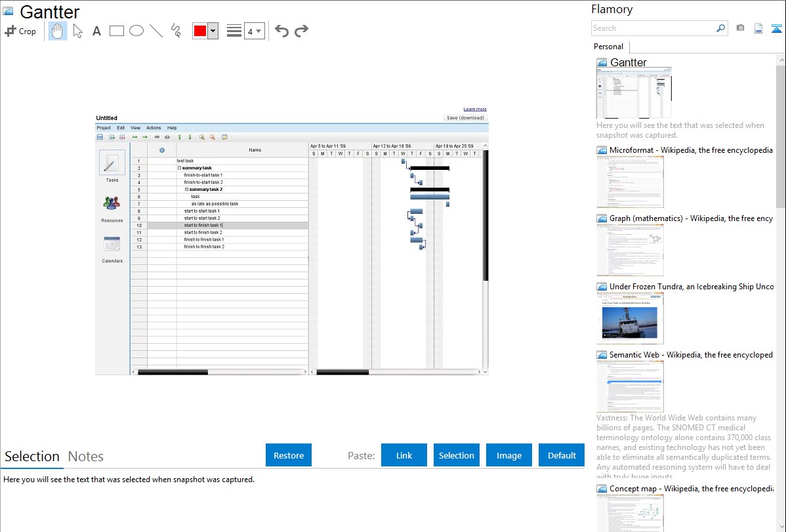Viewport: 786px width, 532px height.
Task: Undo the last annotation
Action: (281, 31)
